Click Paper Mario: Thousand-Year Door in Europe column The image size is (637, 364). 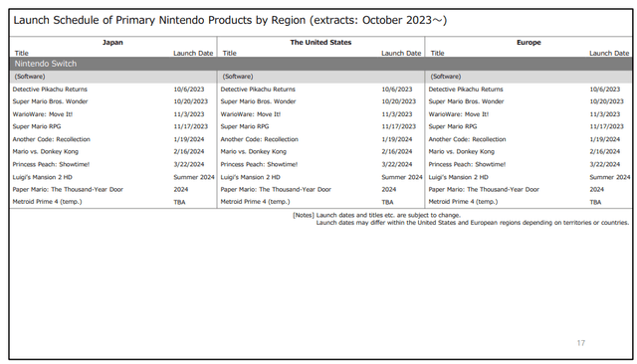point(484,189)
